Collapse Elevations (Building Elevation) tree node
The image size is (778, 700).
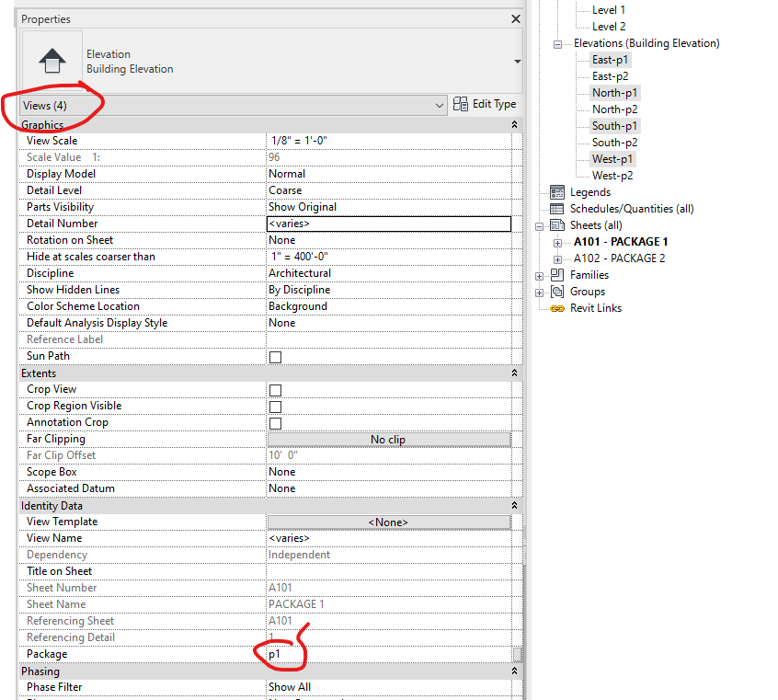tap(557, 44)
